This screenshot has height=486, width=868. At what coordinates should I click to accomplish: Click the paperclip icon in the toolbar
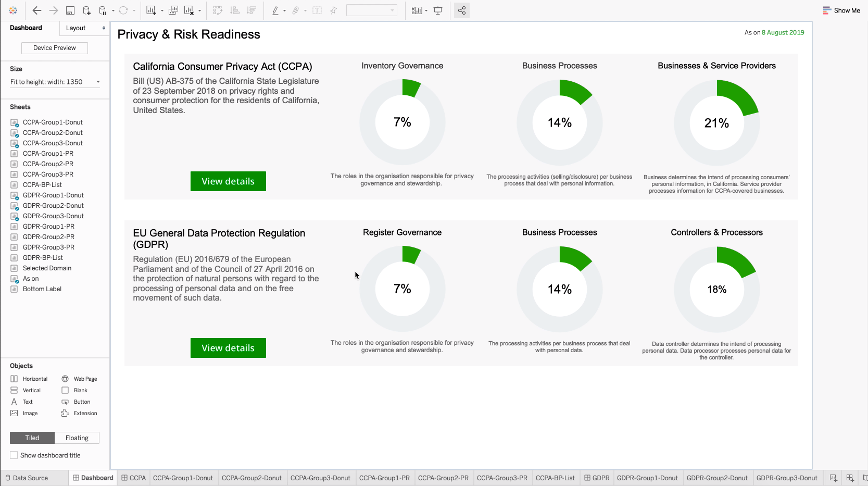pyautogui.click(x=296, y=10)
